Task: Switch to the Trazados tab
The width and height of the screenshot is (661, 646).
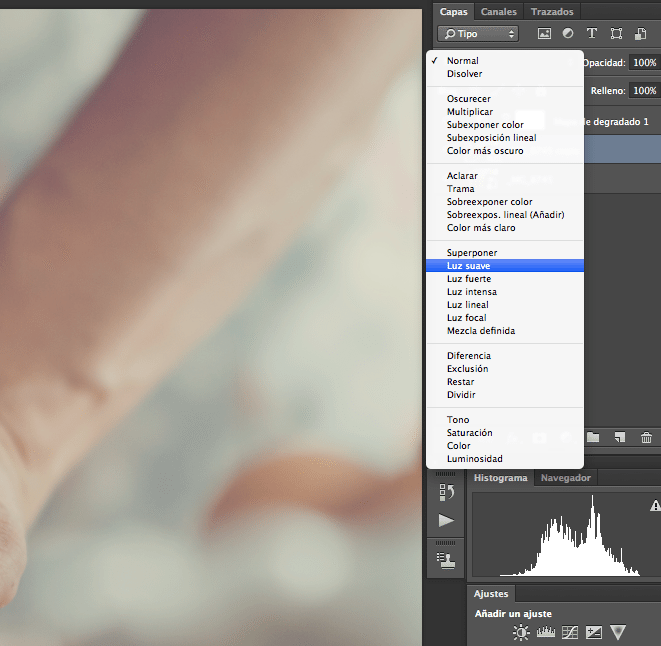Action: (552, 11)
